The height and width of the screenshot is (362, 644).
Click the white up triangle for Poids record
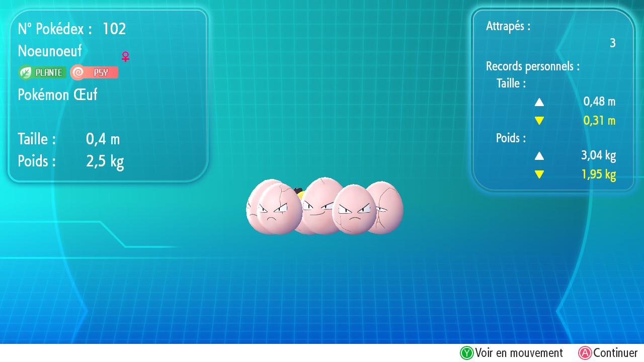tap(539, 156)
